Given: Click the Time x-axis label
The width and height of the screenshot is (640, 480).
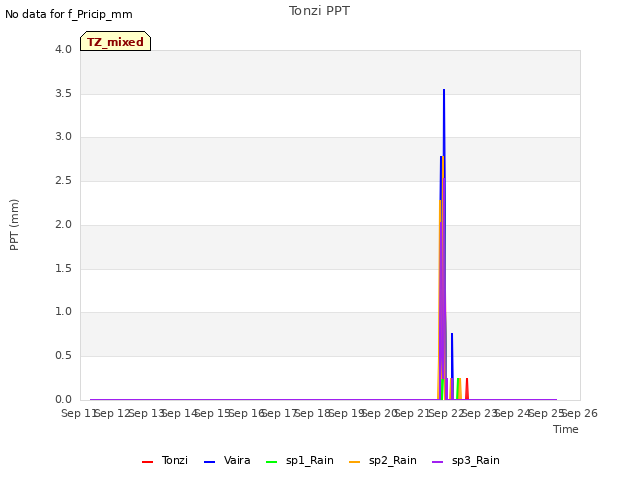Looking at the screenshot, I should (566, 429).
